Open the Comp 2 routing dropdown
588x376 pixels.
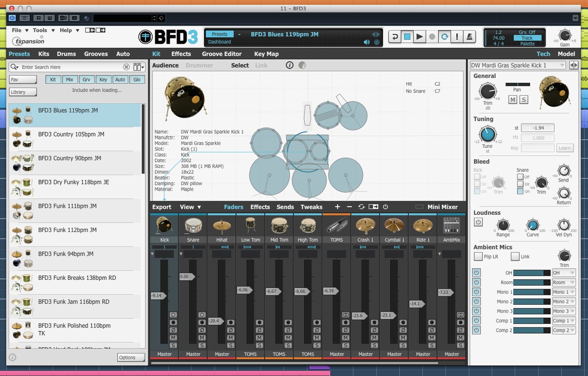[564, 330]
